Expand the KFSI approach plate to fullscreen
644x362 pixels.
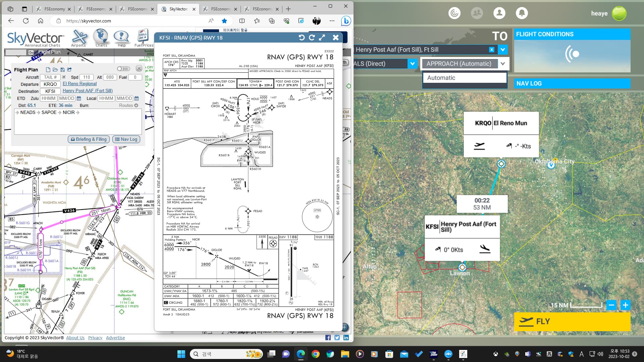[x=322, y=38]
